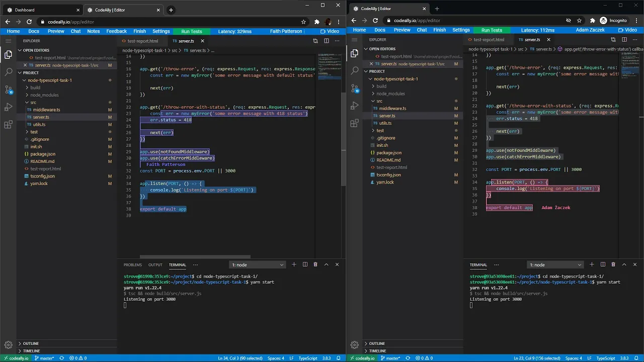Open Explorer view in left window activity bar
Screen dimensions: 644x362
point(8,55)
